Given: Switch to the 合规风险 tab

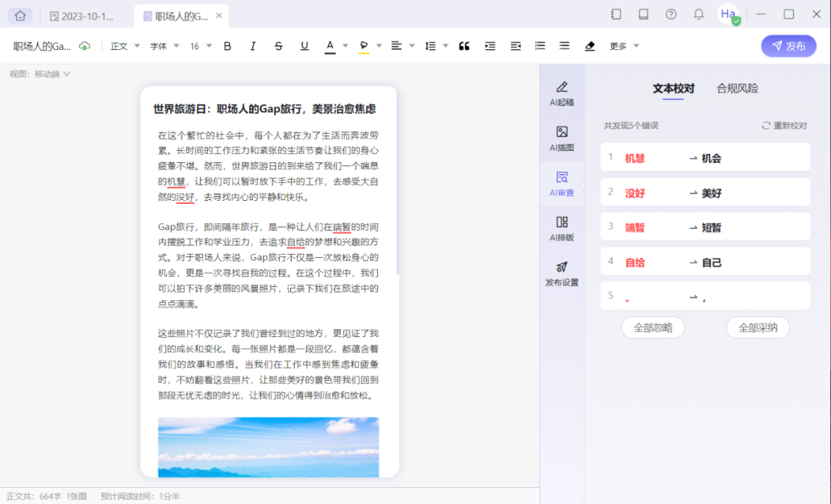Looking at the screenshot, I should tap(739, 88).
